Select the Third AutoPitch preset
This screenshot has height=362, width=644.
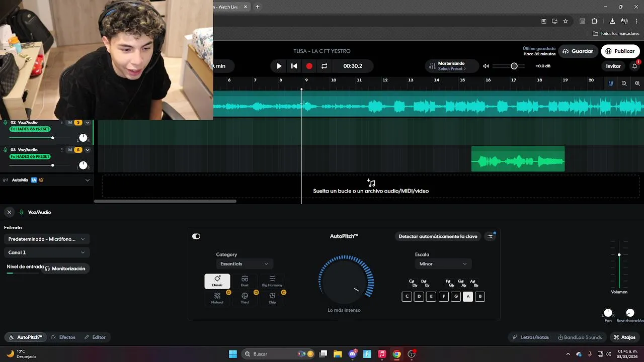point(245,298)
